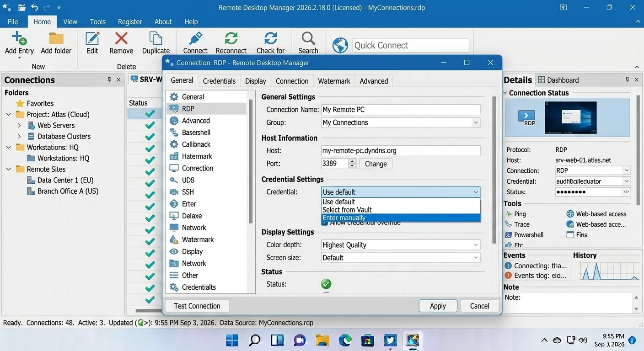Screen dimensions: 644x351
Task: Reveal the masked Status password field
Action: coord(627,192)
